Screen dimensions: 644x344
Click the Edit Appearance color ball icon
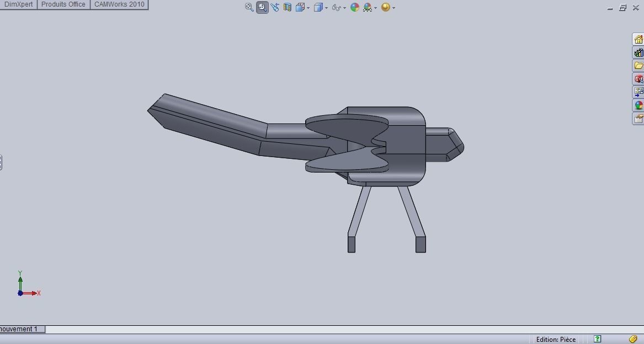[x=355, y=7]
